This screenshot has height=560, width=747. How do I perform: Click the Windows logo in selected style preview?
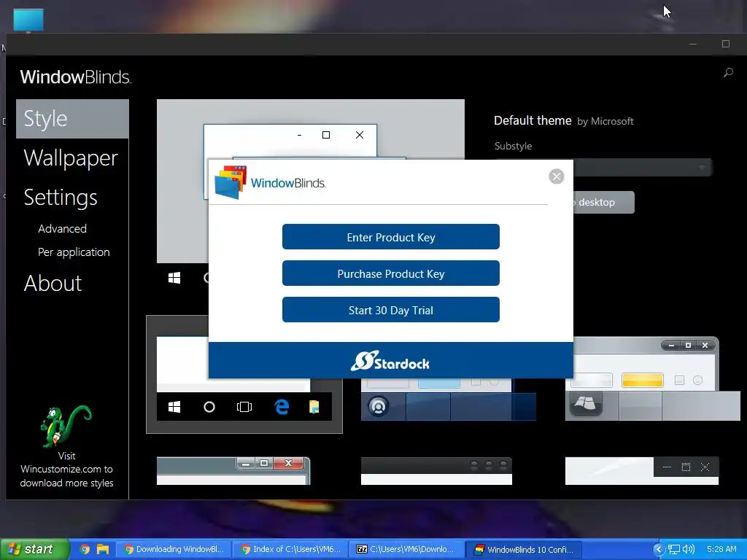[x=174, y=407]
